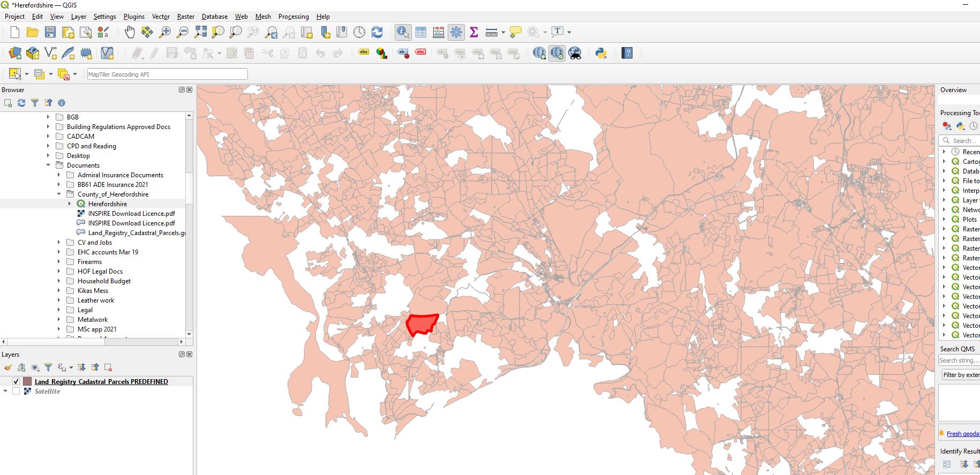Open diagram options pie chart icon
This screenshot has height=475, width=980.
click(x=382, y=53)
